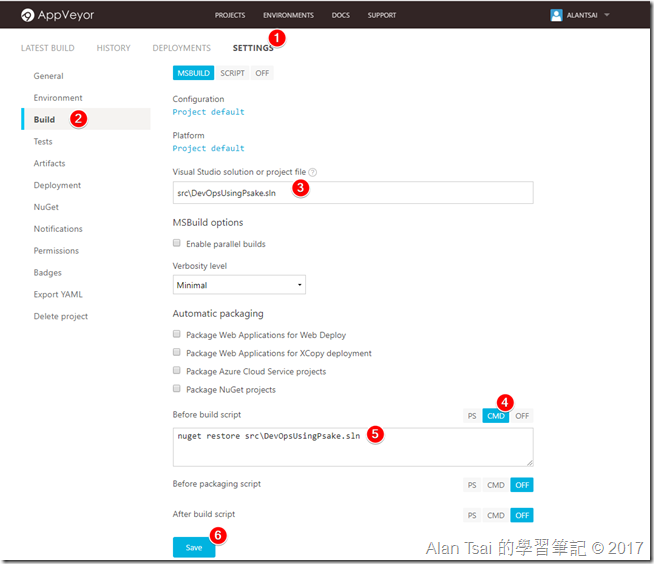Set Before build script to CMD
This screenshot has height=564, width=654.
click(496, 416)
